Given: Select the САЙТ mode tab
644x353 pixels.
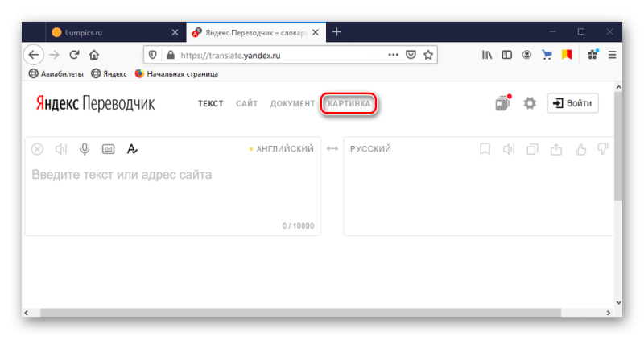Looking at the screenshot, I should coord(247,104).
